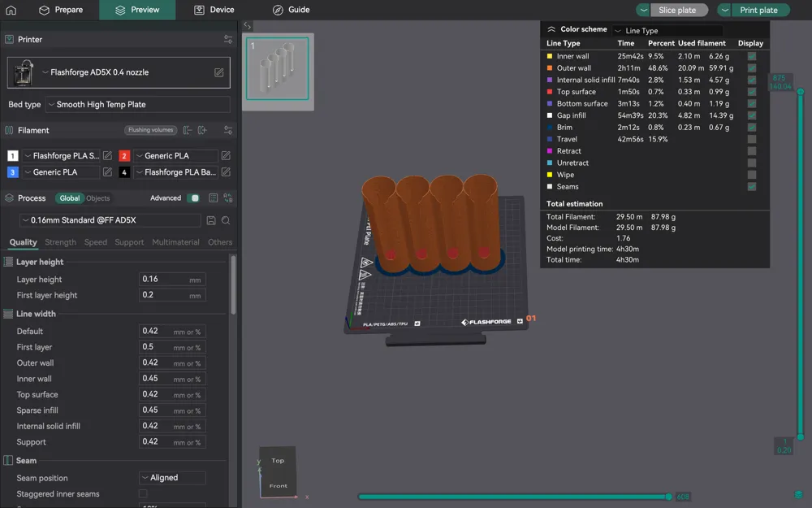Click the Process panel icon
Image resolution: width=812 pixels, height=508 pixels.
9,198
